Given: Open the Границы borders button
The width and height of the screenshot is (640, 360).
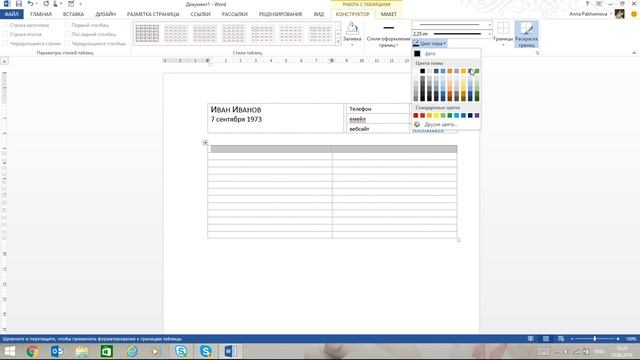Looking at the screenshot, I should (x=503, y=33).
